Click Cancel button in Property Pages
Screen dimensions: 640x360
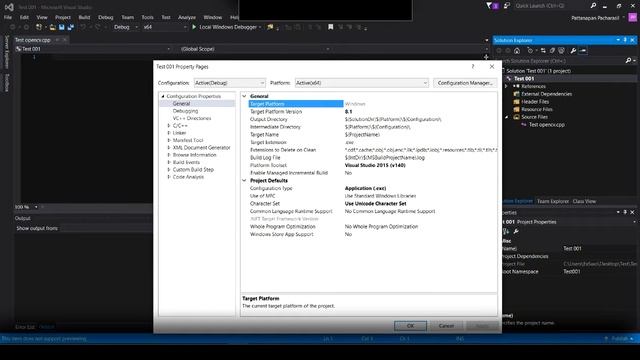pos(446,326)
